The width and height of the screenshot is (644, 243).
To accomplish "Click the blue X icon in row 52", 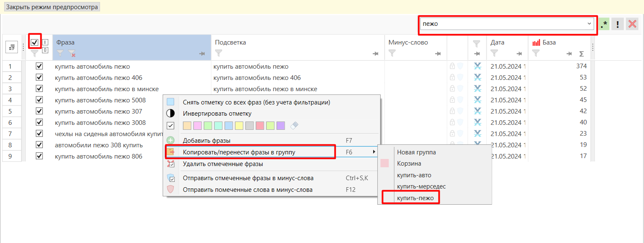I will click(x=478, y=89).
